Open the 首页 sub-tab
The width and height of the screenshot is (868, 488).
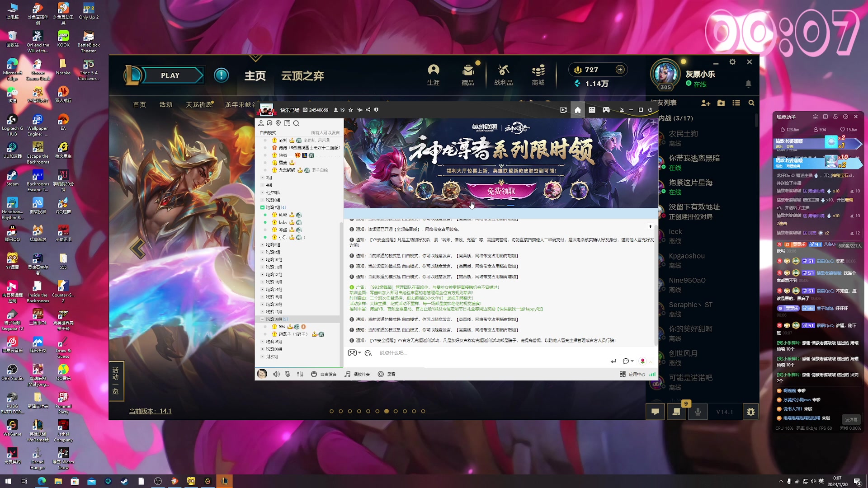point(139,104)
